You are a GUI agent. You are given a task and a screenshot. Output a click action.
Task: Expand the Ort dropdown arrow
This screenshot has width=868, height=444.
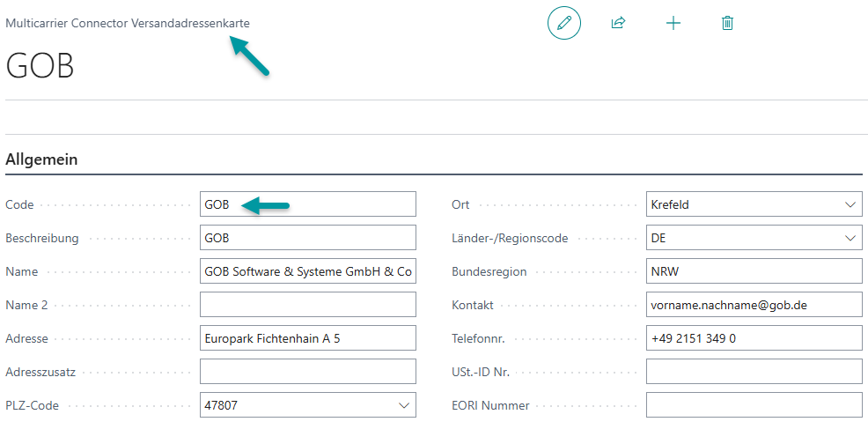850,204
